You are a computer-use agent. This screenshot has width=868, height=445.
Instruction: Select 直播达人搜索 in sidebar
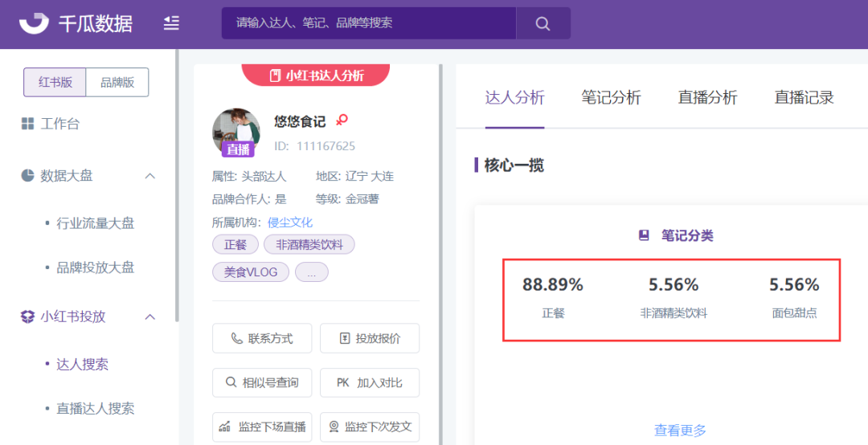point(95,409)
